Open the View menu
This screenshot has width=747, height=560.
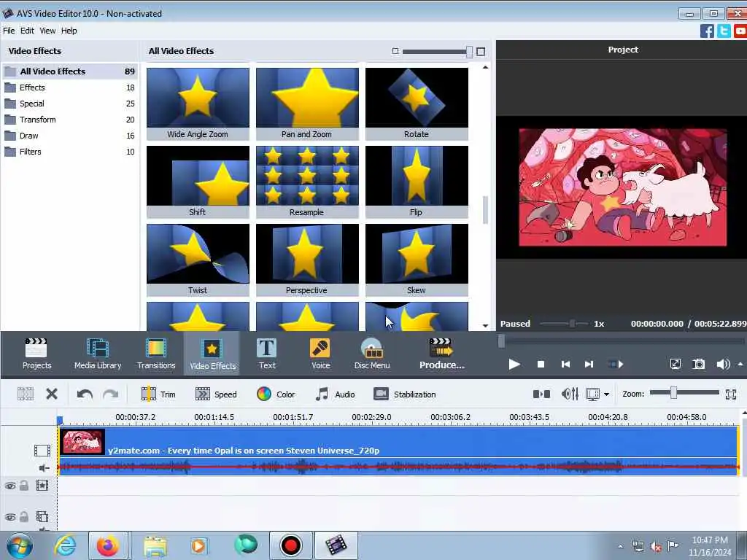47,31
